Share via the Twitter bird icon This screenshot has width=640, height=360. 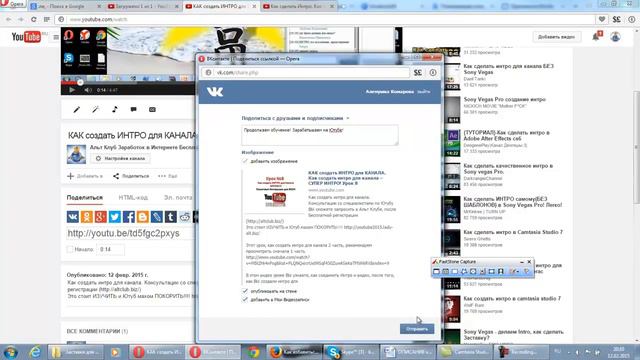click(115, 216)
